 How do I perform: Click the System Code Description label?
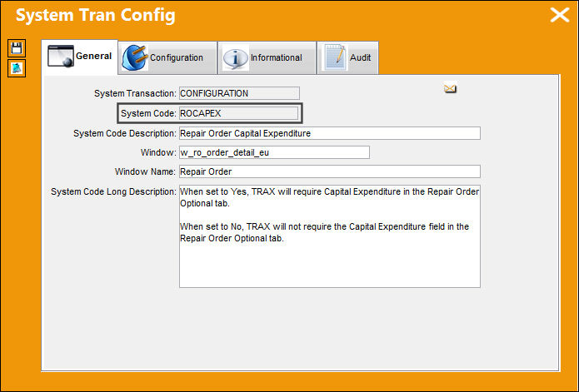tap(125, 133)
